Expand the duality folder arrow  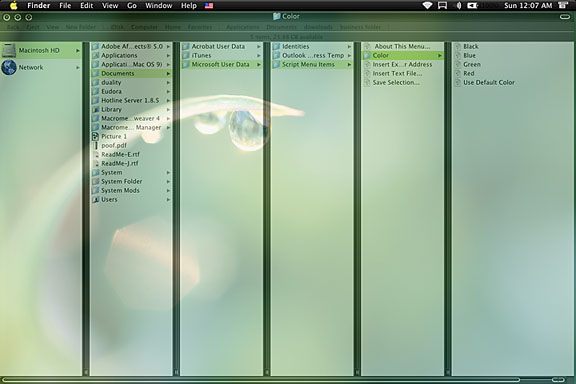[168, 83]
